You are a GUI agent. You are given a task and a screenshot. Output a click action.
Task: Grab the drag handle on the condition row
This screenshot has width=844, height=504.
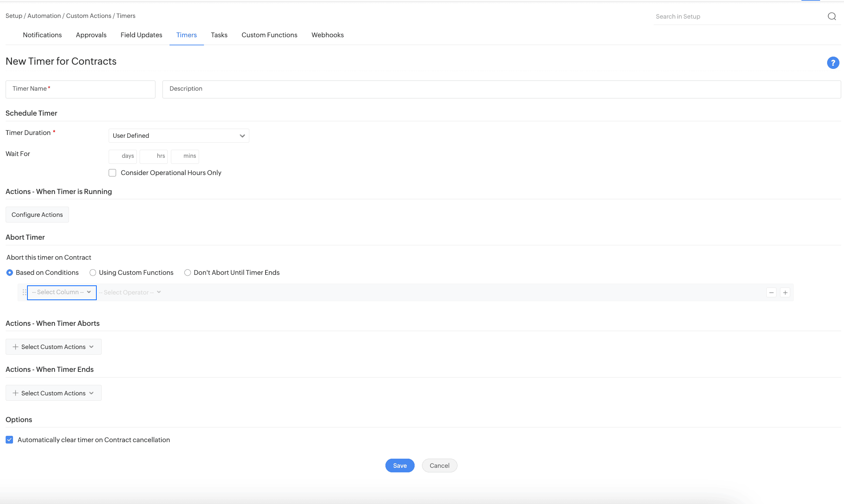(24, 292)
